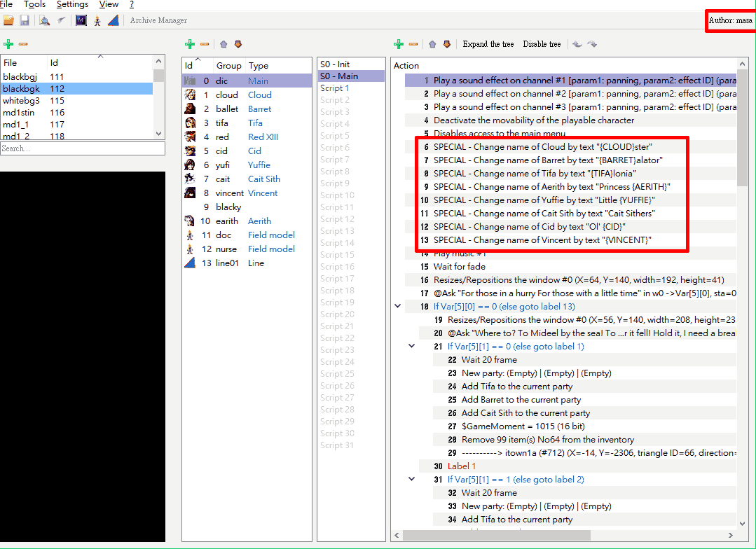Click the red group's Red XIII icon
Viewport: 756px width, 549px height.
pyautogui.click(x=190, y=137)
